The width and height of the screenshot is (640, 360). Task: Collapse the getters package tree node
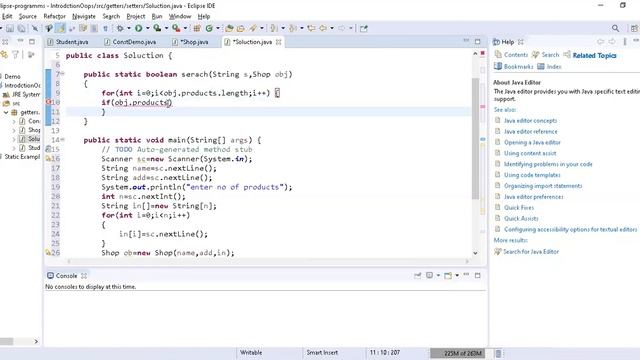6,112
